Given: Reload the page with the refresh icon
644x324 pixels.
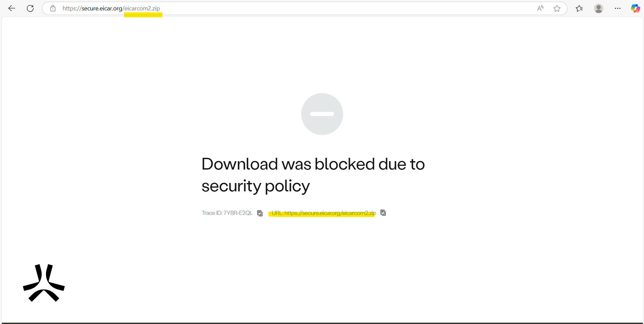Looking at the screenshot, I should [x=30, y=8].
